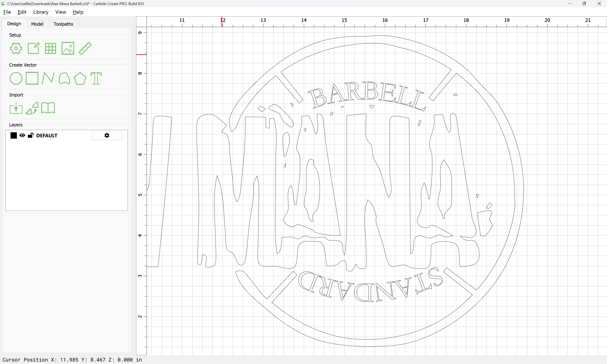The height and width of the screenshot is (364, 607).
Task: Open Job Setup gear icon
Action: [16, 48]
